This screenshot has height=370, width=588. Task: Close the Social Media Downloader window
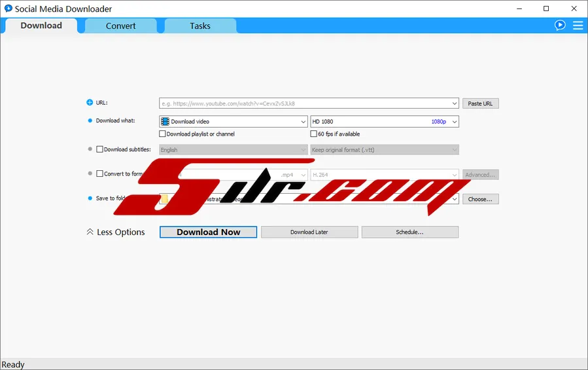(x=574, y=9)
